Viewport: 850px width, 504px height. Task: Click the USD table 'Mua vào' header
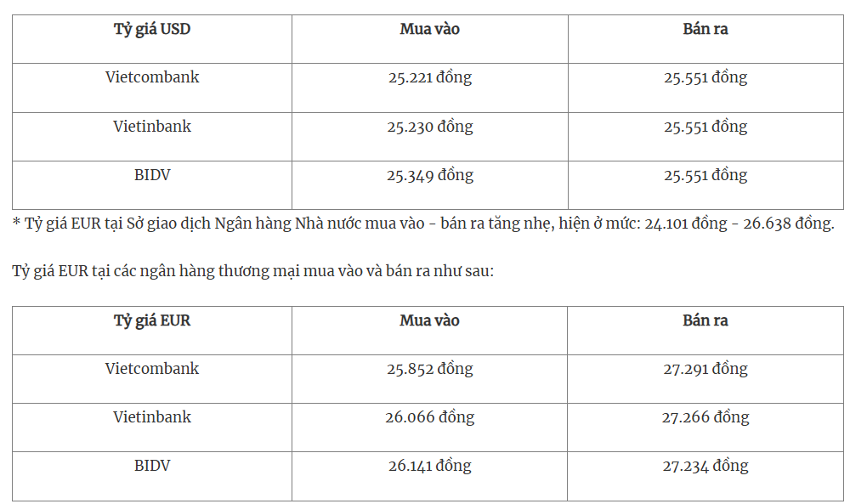(x=430, y=29)
